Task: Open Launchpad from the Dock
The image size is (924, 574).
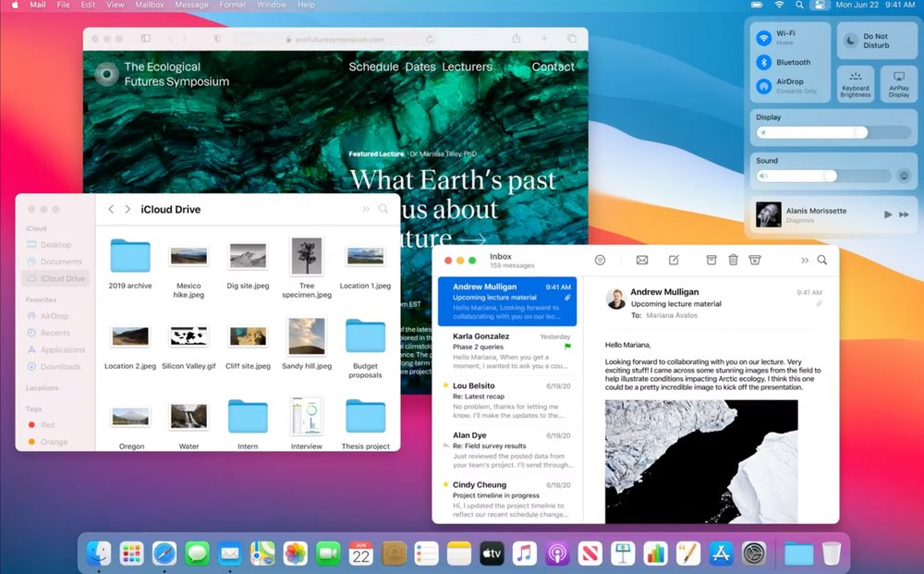Action: tap(131, 554)
